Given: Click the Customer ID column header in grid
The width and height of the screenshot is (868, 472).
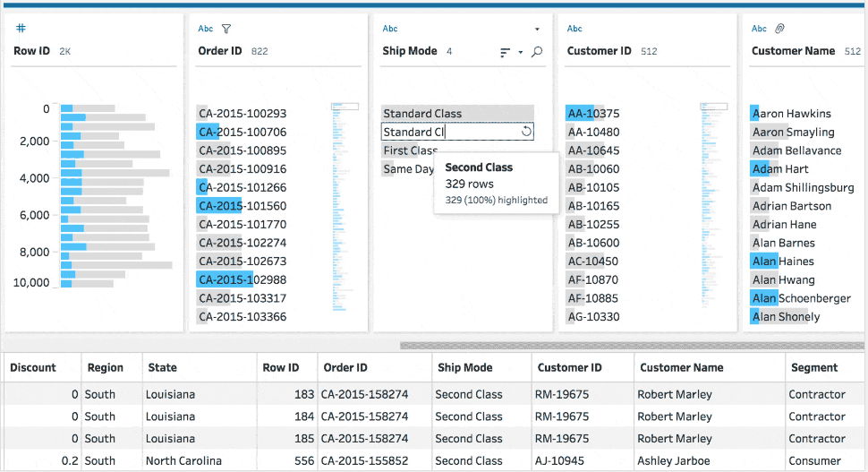Looking at the screenshot, I should pos(570,367).
